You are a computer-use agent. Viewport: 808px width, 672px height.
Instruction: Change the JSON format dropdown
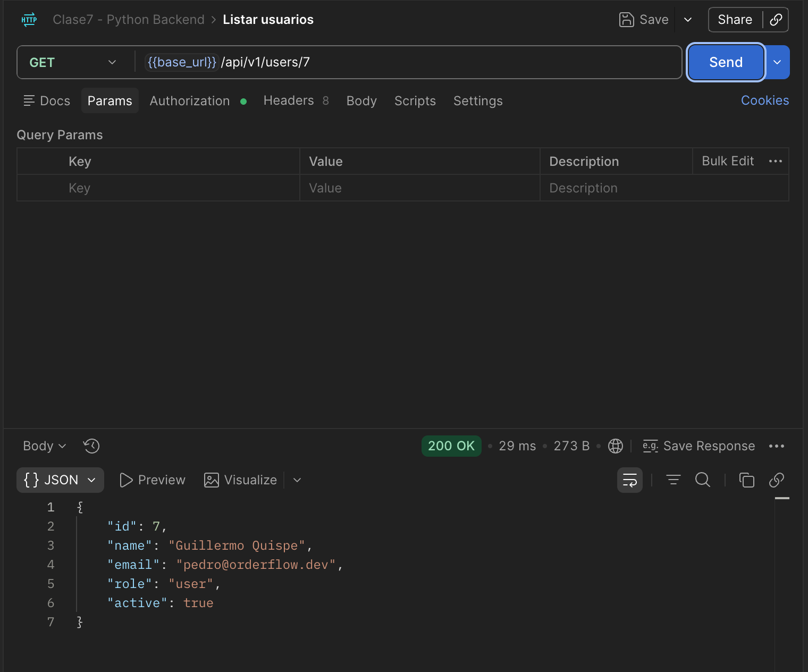[60, 480]
